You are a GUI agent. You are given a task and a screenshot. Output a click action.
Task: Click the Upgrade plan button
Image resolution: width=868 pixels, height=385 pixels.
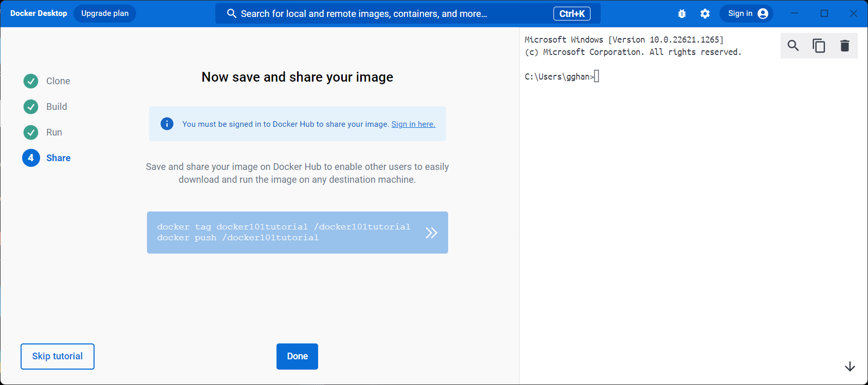click(105, 13)
